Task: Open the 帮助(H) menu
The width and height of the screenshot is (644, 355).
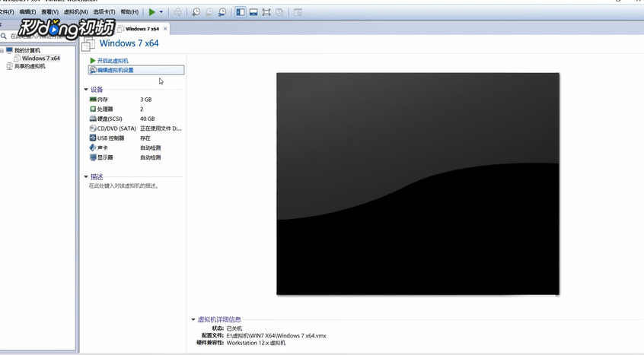Action: [x=129, y=12]
